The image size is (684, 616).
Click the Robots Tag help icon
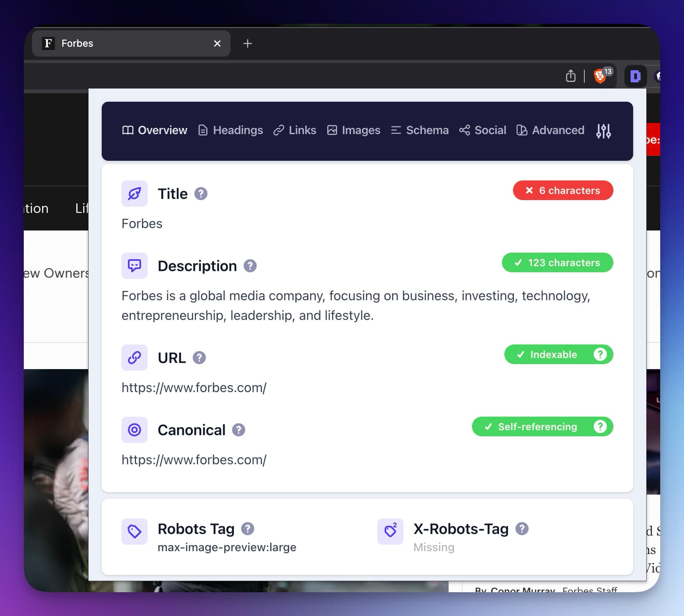(x=248, y=529)
